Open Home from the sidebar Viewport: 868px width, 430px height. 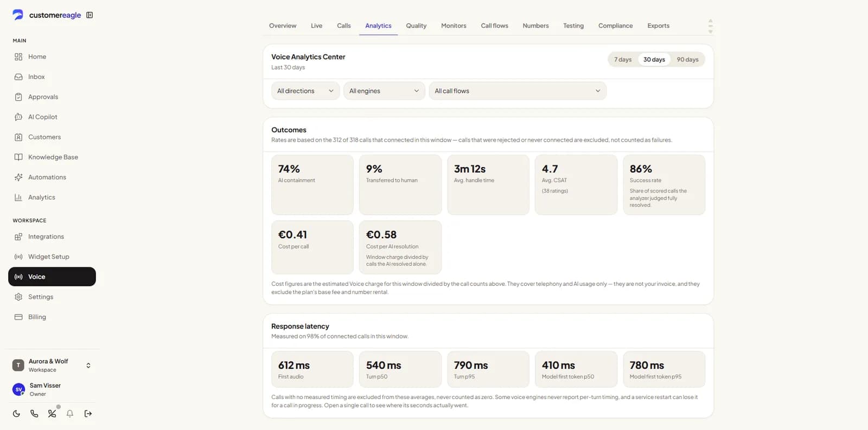[x=52, y=56]
